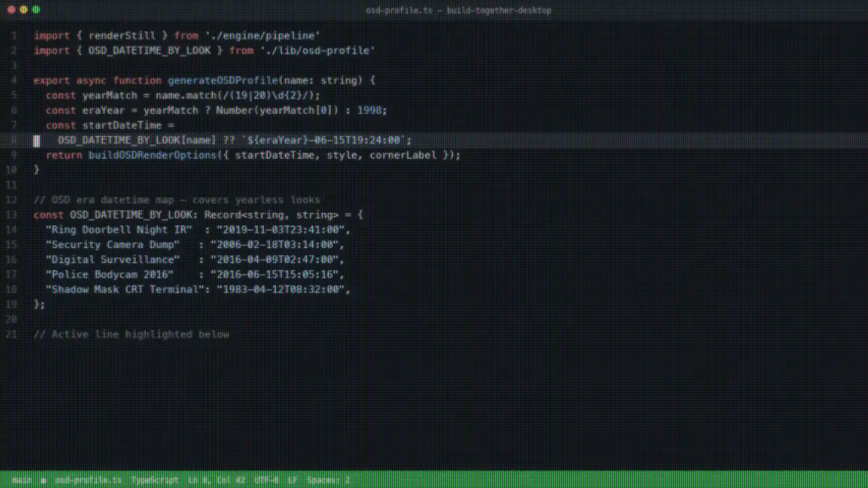Click the "Police Bodycam 2016" key
The image size is (868, 488).
(109, 274)
